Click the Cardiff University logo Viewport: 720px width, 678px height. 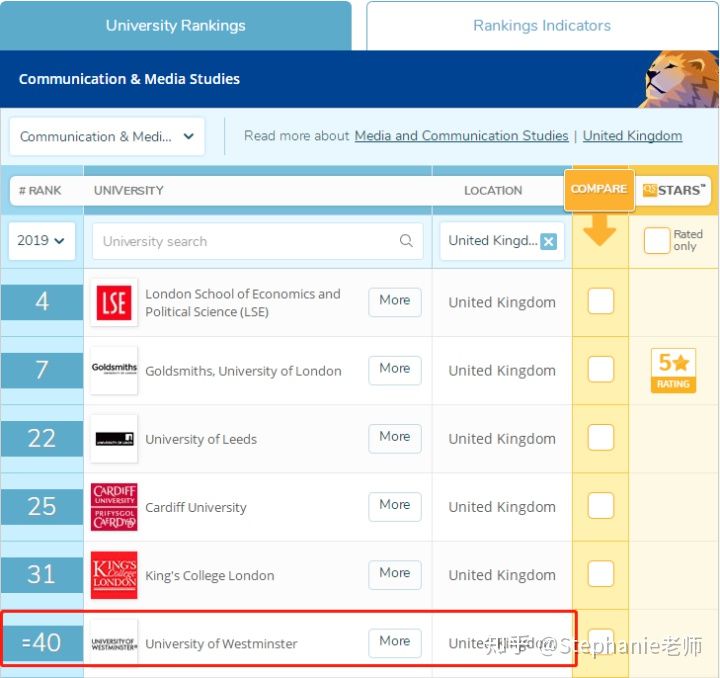114,507
